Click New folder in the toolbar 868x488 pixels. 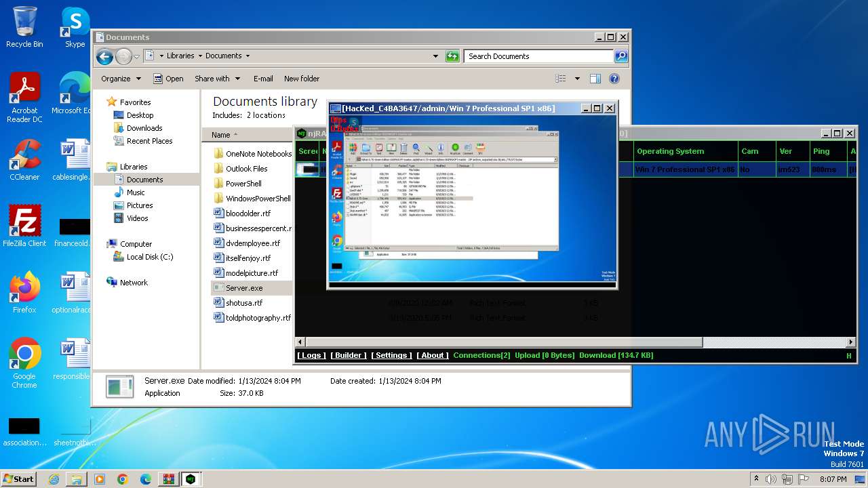tap(302, 79)
